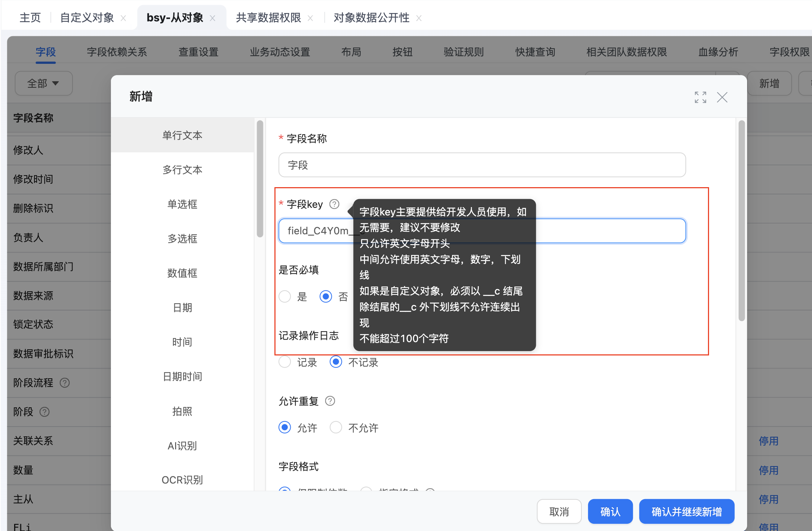Open the 字段权限 tab
The height and width of the screenshot is (531, 812).
pyautogui.click(x=790, y=52)
